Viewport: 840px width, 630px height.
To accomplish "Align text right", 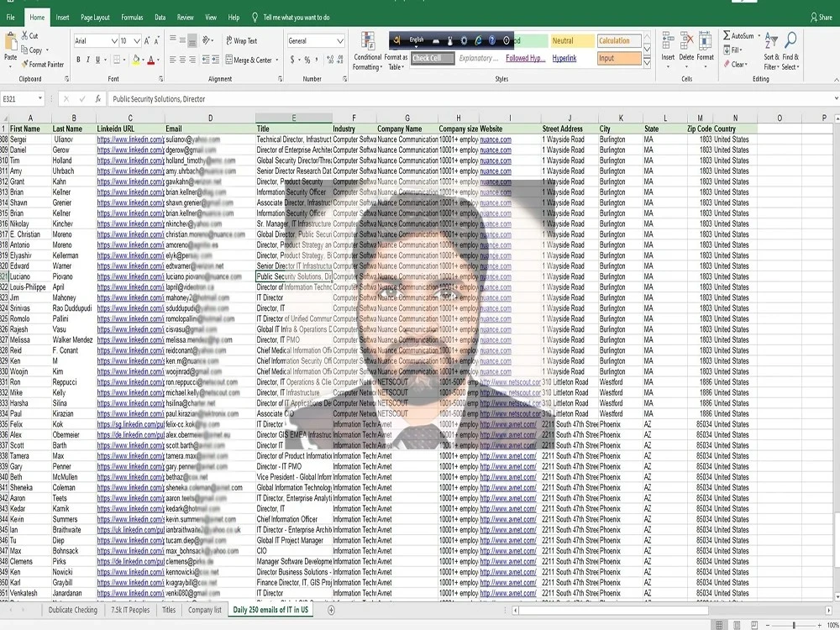I will point(192,60).
